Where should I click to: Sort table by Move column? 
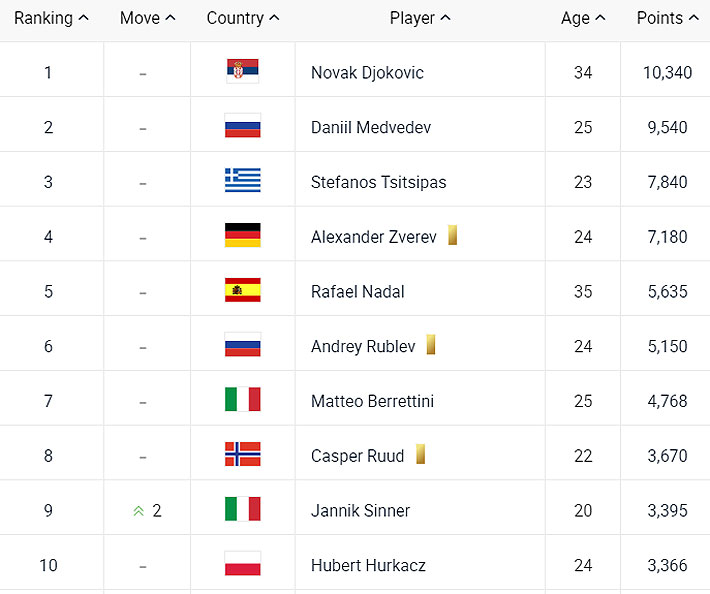point(147,18)
